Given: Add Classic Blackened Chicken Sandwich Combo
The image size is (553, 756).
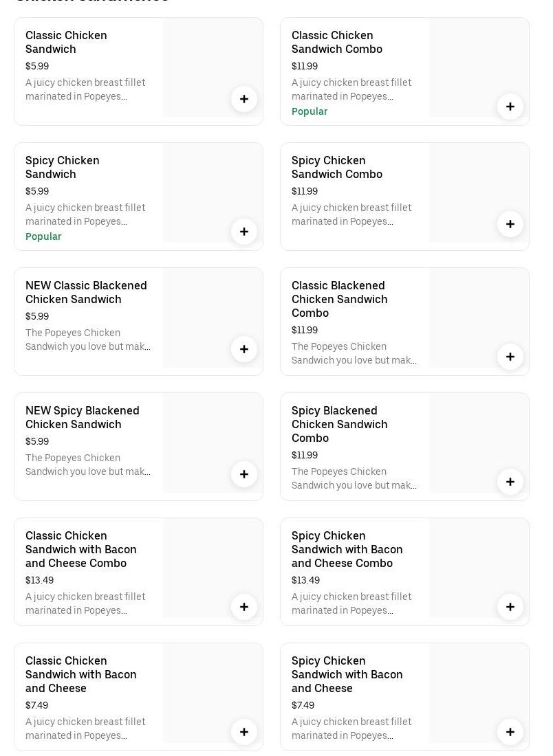Looking at the screenshot, I should click(x=510, y=357).
